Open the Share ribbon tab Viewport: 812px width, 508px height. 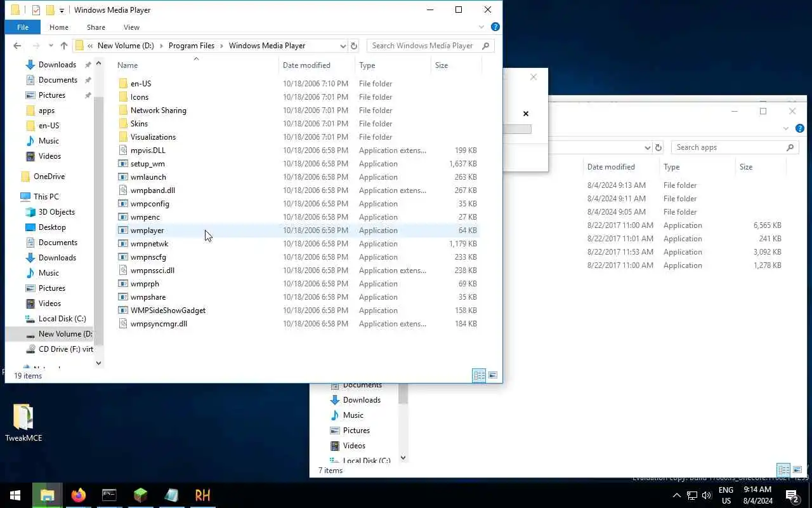(96, 27)
